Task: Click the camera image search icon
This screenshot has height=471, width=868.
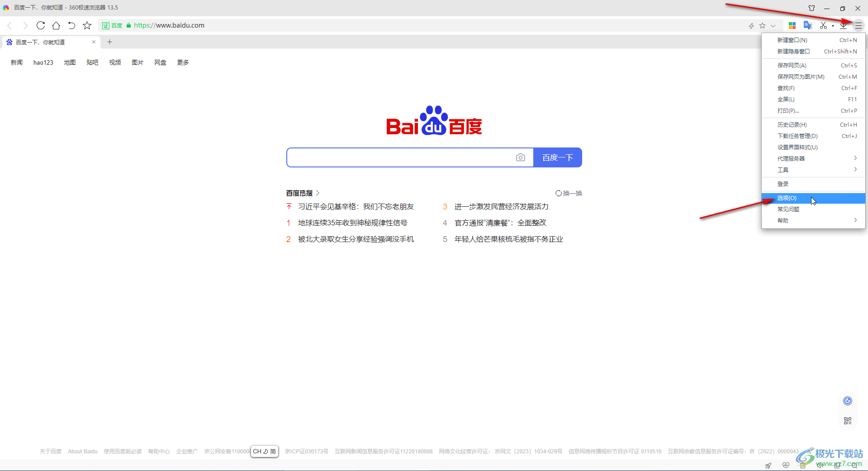Action: (521, 157)
